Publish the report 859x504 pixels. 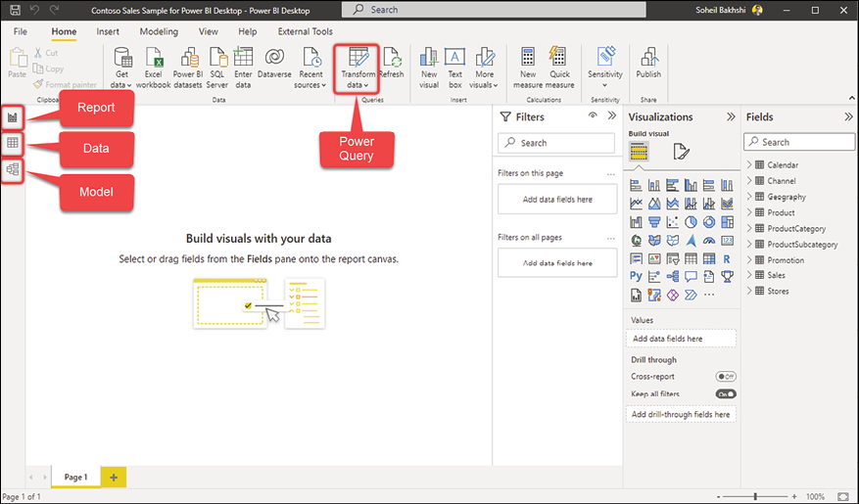pos(648,64)
